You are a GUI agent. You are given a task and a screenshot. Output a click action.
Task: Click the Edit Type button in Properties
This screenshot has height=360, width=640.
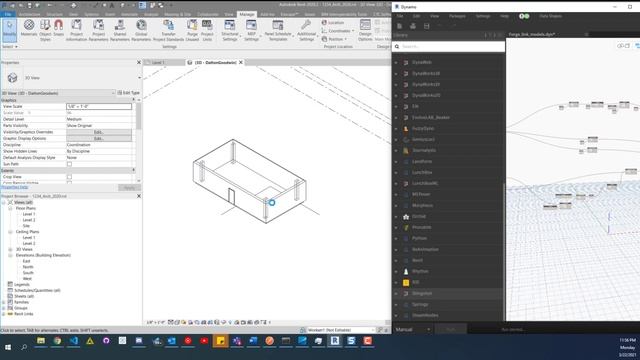coord(129,93)
